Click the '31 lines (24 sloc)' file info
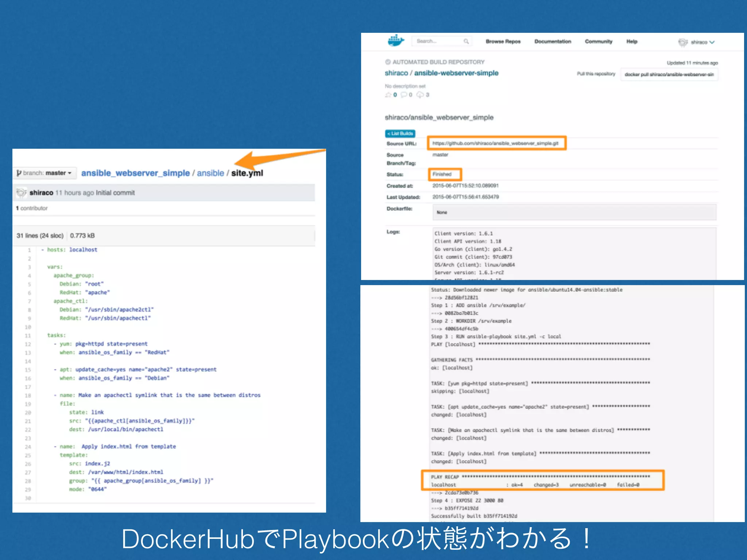Image resolution: width=747 pixels, height=560 pixels. coord(40,236)
